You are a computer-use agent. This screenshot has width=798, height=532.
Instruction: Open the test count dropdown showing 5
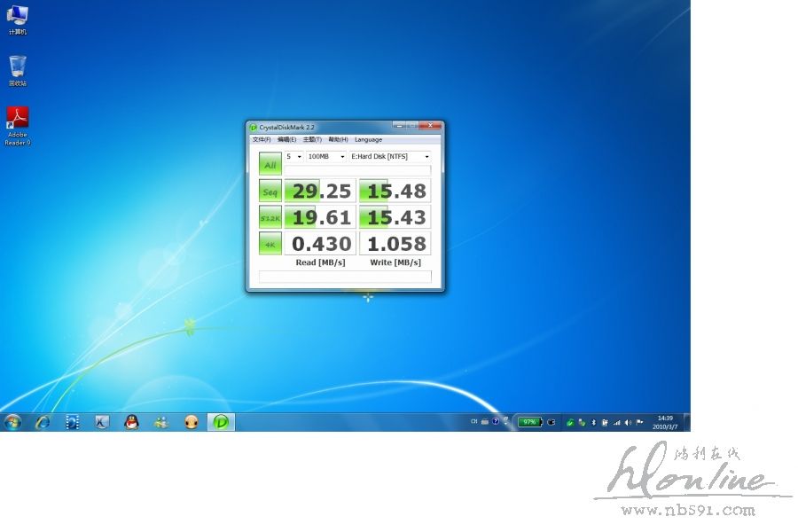pos(293,157)
